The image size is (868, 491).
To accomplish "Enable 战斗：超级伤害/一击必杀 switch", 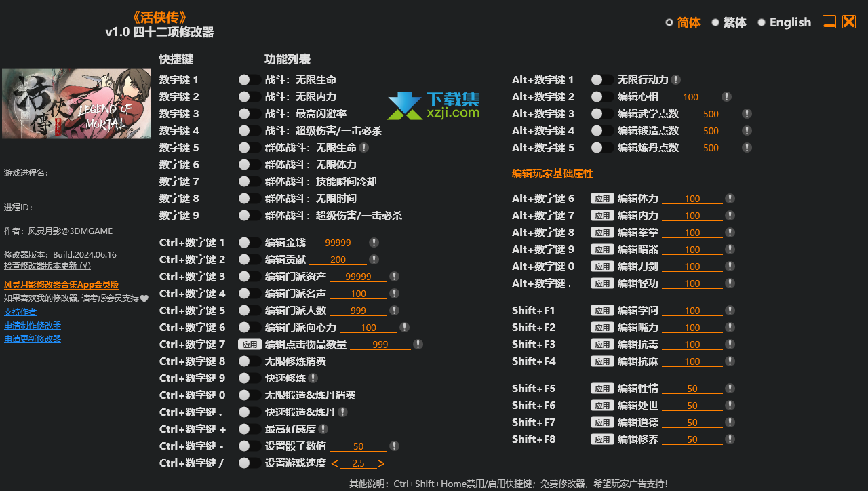I will click(x=250, y=131).
